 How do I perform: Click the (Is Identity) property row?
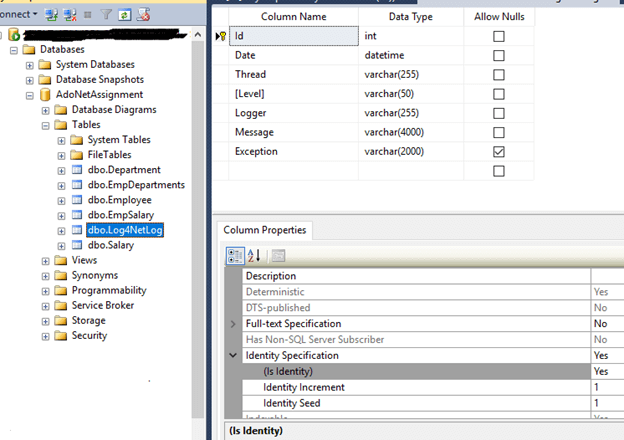pyautogui.click(x=433, y=371)
